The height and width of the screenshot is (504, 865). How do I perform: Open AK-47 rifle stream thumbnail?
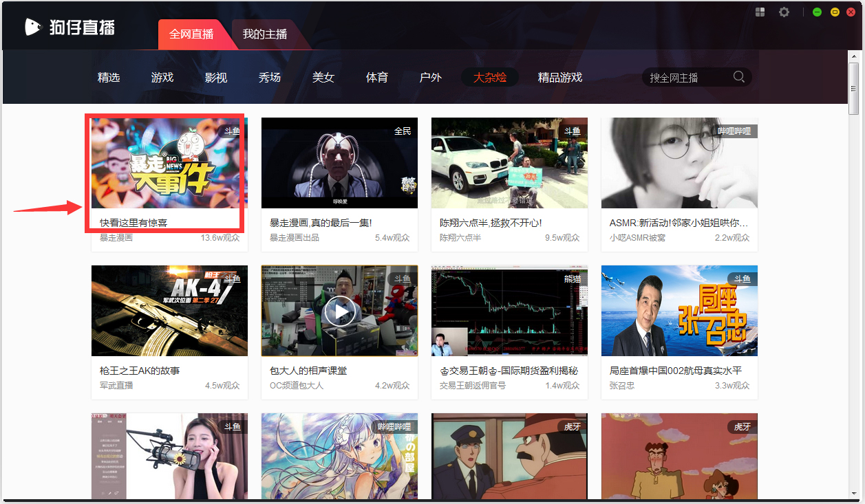(x=169, y=311)
